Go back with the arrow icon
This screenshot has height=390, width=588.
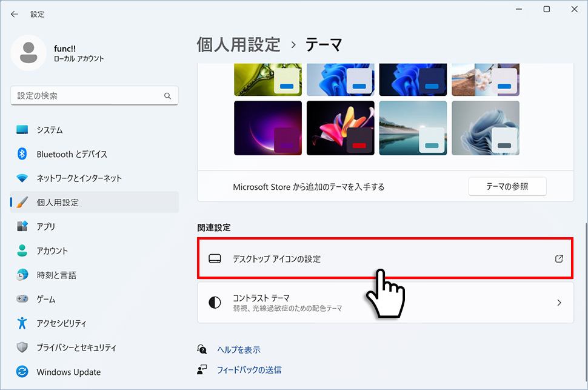pos(15,15)
